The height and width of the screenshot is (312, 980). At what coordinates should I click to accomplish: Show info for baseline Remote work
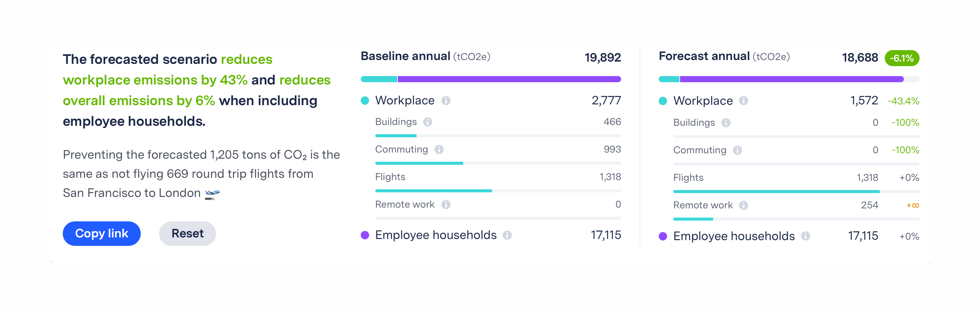[x=446, y=205]
